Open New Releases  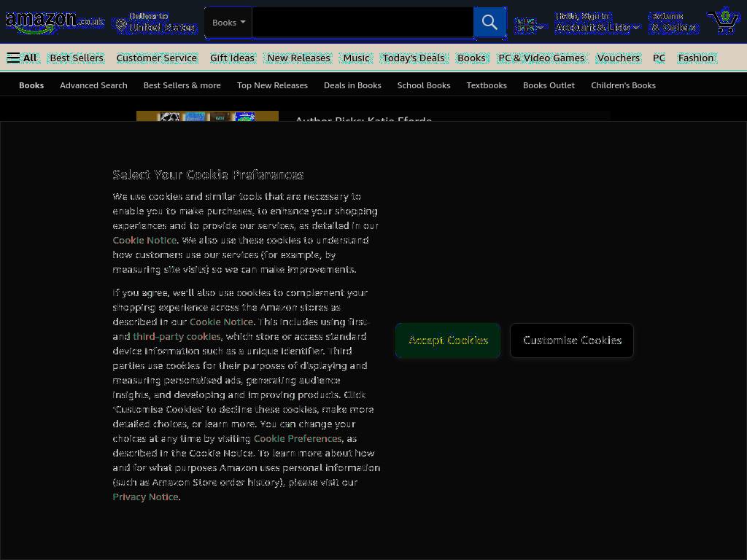298,58
